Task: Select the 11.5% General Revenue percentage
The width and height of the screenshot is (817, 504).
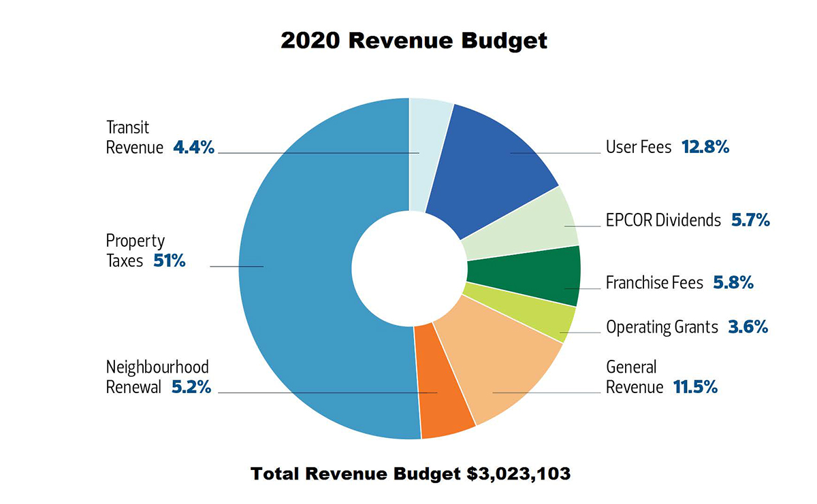Action: click(x=695, y=388)
